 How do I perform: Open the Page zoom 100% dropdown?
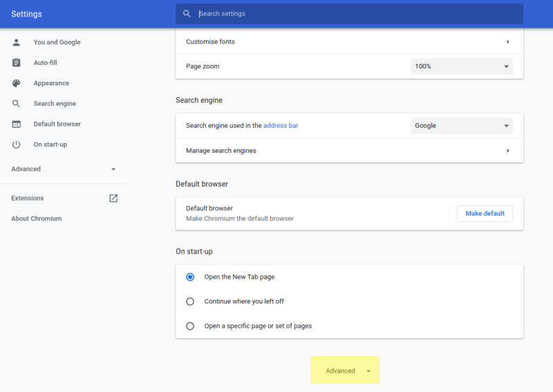tap(462, 66)
